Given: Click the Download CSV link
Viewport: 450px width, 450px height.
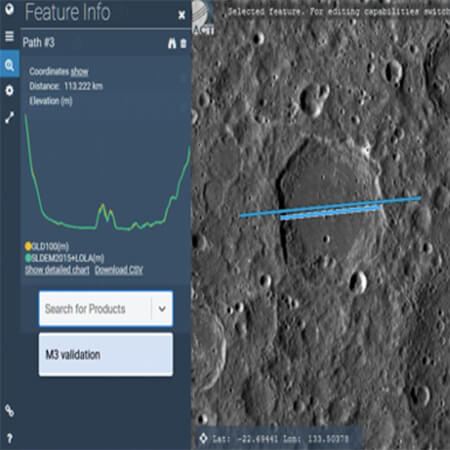Looking at the screenshot, I should tap(119, 270).
